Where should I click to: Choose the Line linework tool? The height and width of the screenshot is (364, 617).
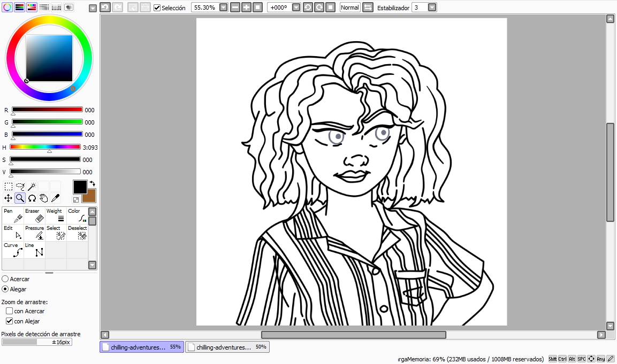tap(35, 250)
